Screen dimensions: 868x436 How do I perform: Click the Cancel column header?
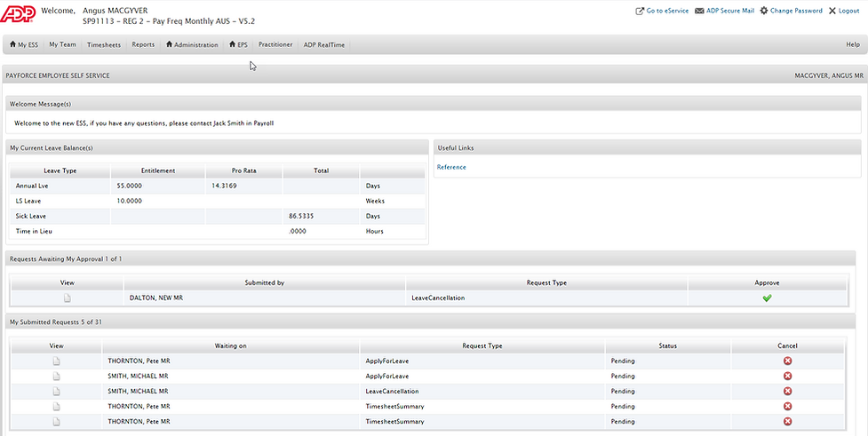coord(787,345)
